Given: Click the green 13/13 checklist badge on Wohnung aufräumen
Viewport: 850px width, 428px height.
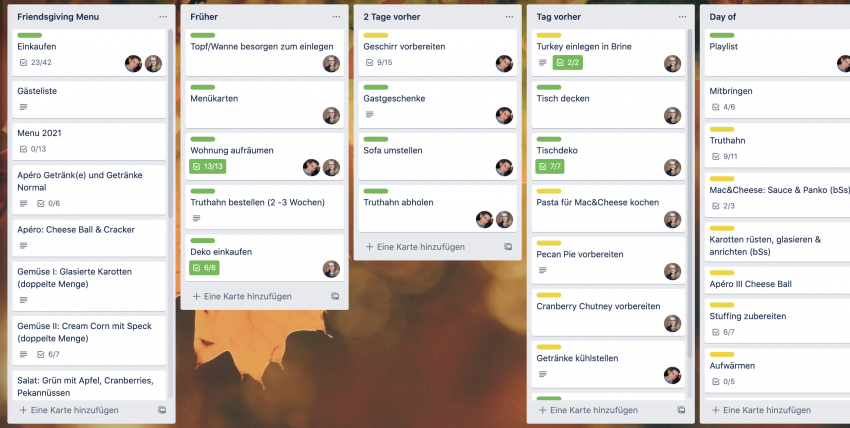Looking at the screenshot, I should 208,166.
